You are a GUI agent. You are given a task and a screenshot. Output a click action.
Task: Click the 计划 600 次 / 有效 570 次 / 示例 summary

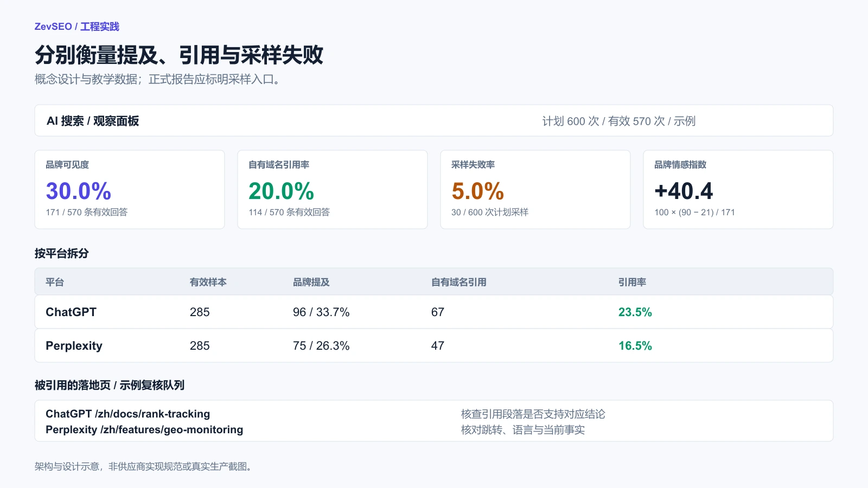(619, 121)
